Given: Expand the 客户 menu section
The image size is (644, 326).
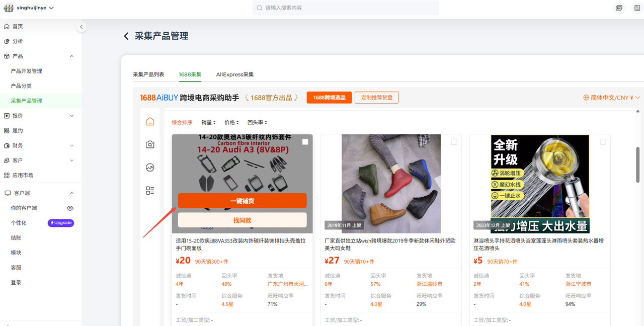Looking at the screenshot, I should point(72,160).
